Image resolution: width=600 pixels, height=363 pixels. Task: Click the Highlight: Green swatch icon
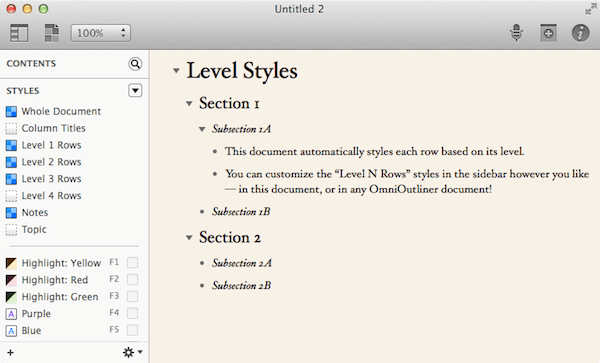point(11,297)
